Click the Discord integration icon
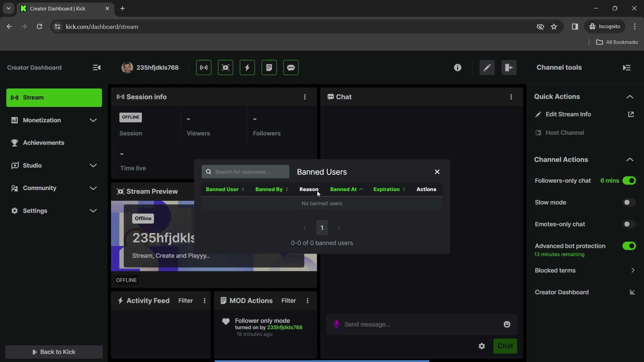This screenshot has height=362, width=644. (x=290, y=67)
